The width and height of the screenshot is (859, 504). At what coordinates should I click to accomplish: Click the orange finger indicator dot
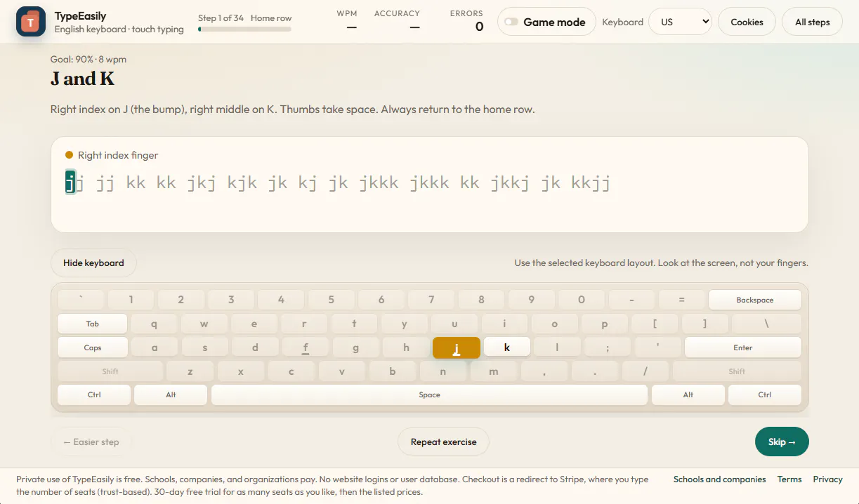coord(69,155)
